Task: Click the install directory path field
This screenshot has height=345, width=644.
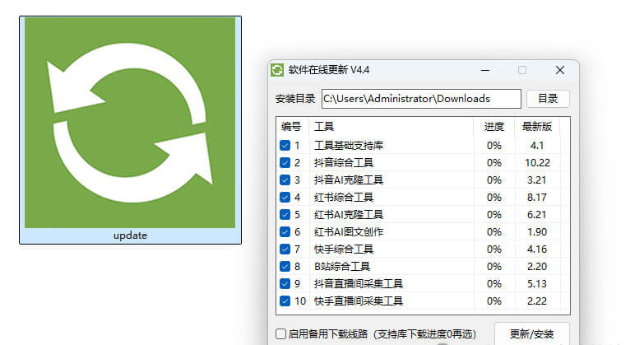Action: coord(421,99)
